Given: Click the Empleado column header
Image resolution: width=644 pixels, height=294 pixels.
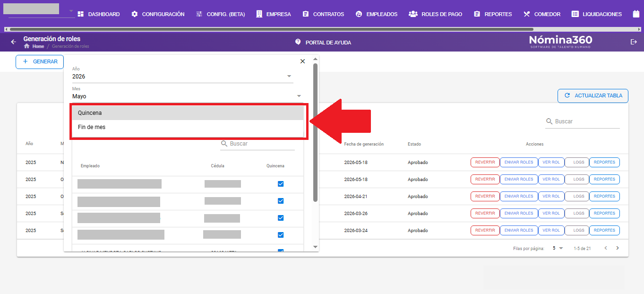Looking at the screenshot, I should pyautogui.click(x=90, y=166).
